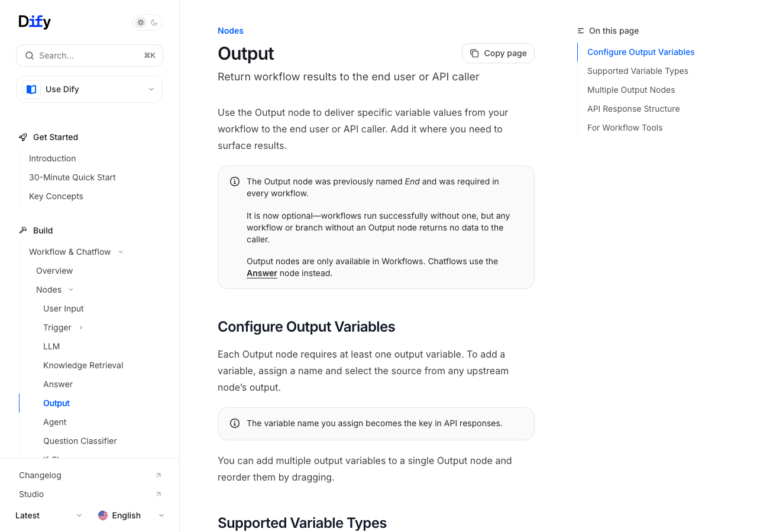
Task: Click the copy icon in Copy page
Action: point(474,53)
